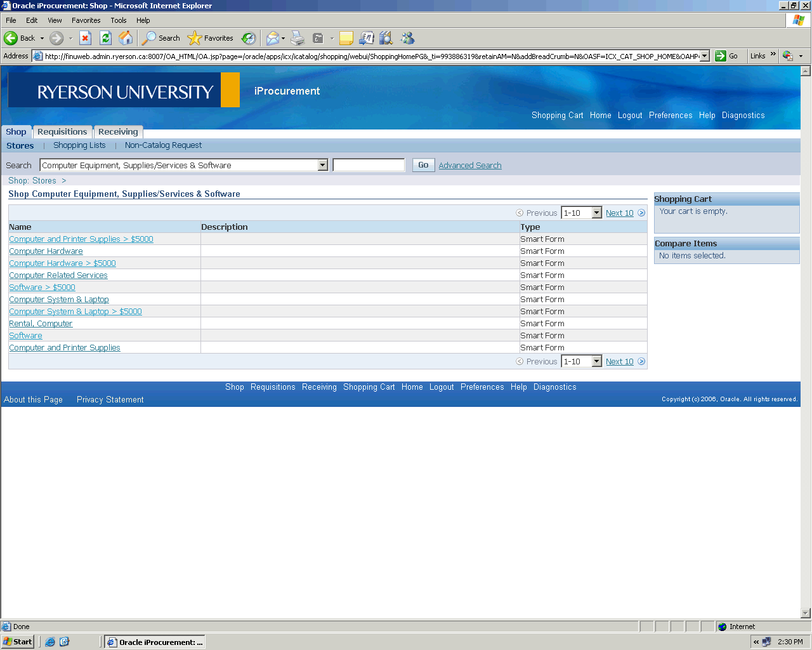Viewport: 812px width, 650px height.
Task: Click the Go button beside search field
Action: point(423,165)
